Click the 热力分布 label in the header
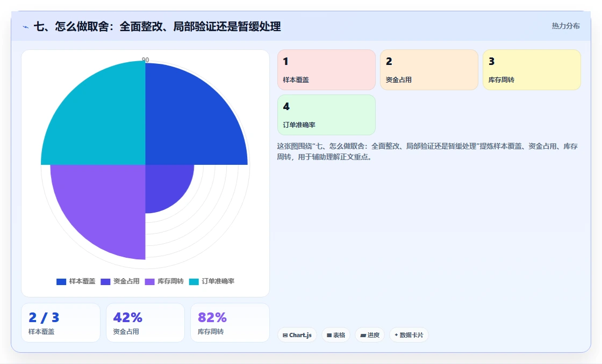The width and height of the screenshot is (602, 364). 565,26
